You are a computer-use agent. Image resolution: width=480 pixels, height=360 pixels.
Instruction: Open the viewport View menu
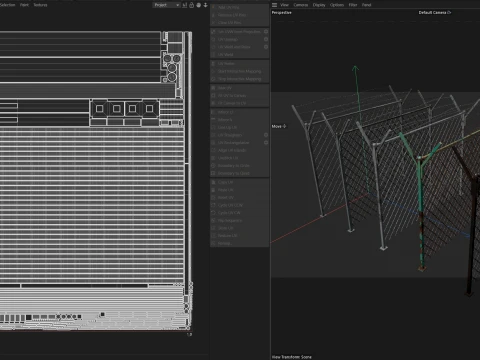(x=284, y=5)
